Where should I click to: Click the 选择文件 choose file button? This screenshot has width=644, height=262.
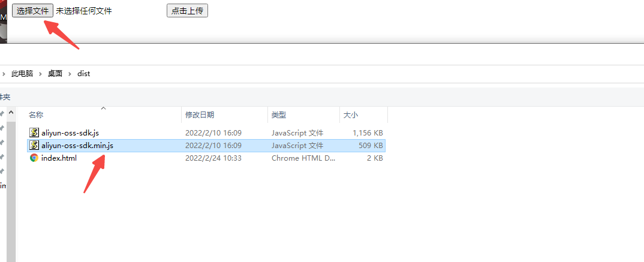click(32, 11)
